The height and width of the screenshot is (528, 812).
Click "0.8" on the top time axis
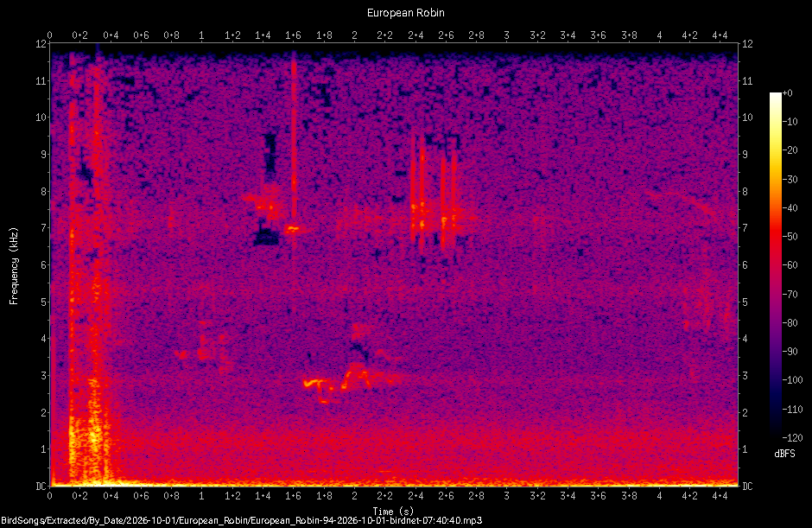[171, 35]
